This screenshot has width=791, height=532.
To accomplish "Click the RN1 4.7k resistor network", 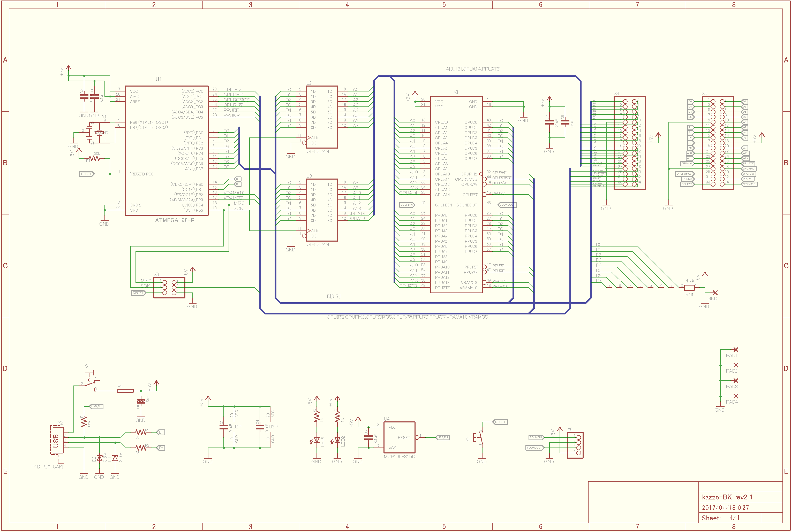I will tap(689, 288).
